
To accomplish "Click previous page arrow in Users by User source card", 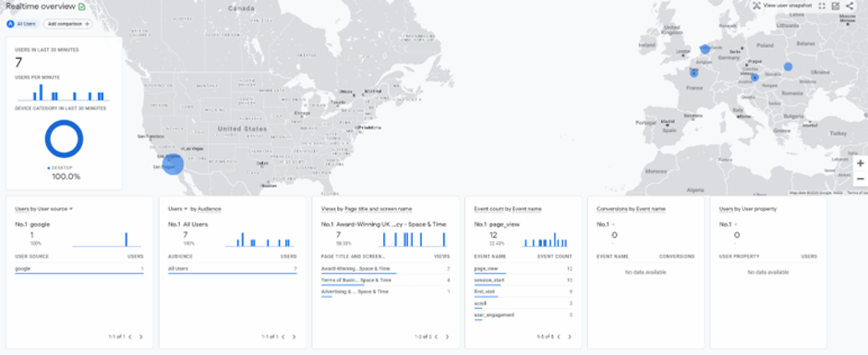I will [130, 337].
